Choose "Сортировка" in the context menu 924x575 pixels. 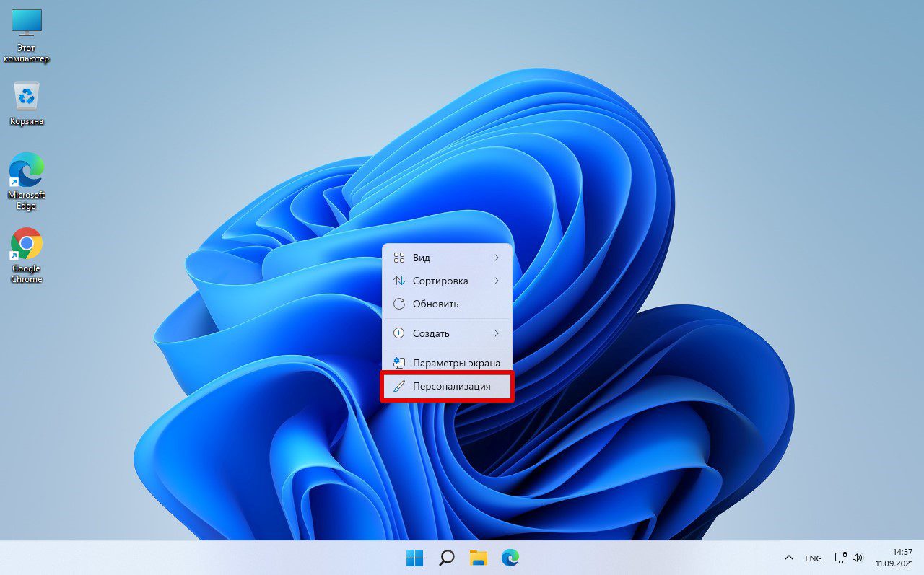pyautogui.click(x=447, y=281)
